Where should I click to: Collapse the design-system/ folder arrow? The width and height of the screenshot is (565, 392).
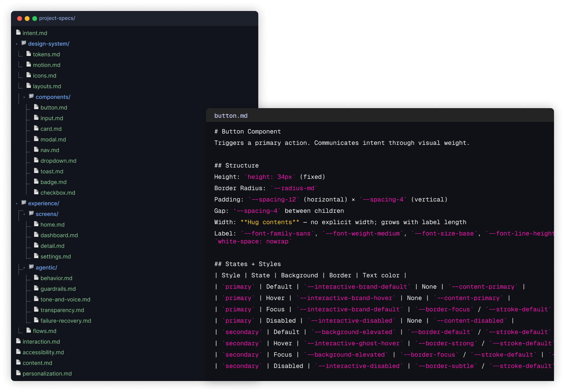click(16, 44)
